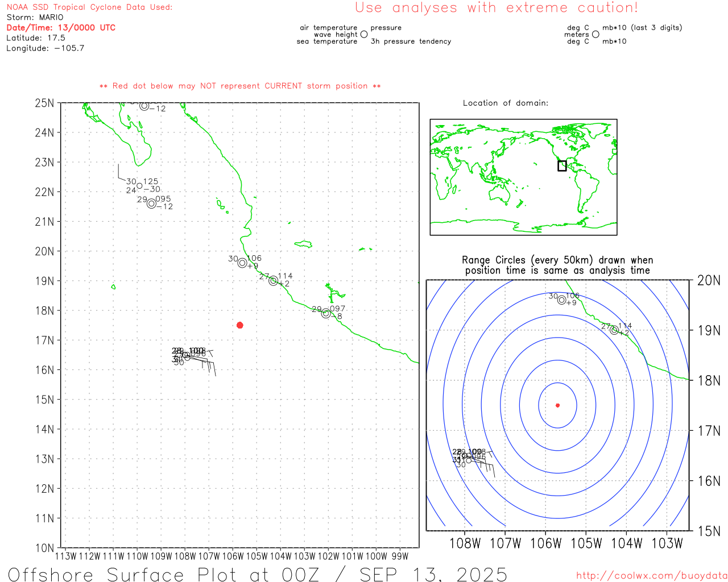Select station marker labeled 114 on main map
This screenshot has height=582, width=728.
[x=274, y=281]
